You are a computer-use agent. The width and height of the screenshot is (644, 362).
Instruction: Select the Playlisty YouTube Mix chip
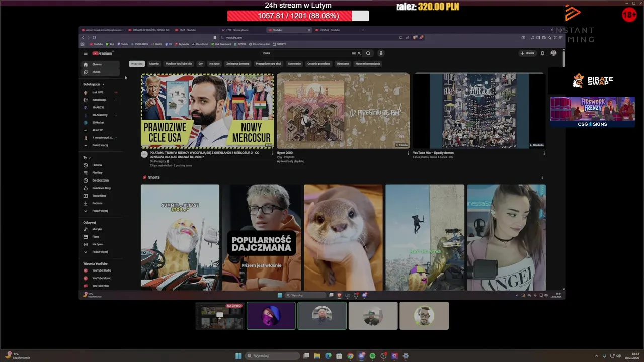pyautogui.click(x=179, y=64)
